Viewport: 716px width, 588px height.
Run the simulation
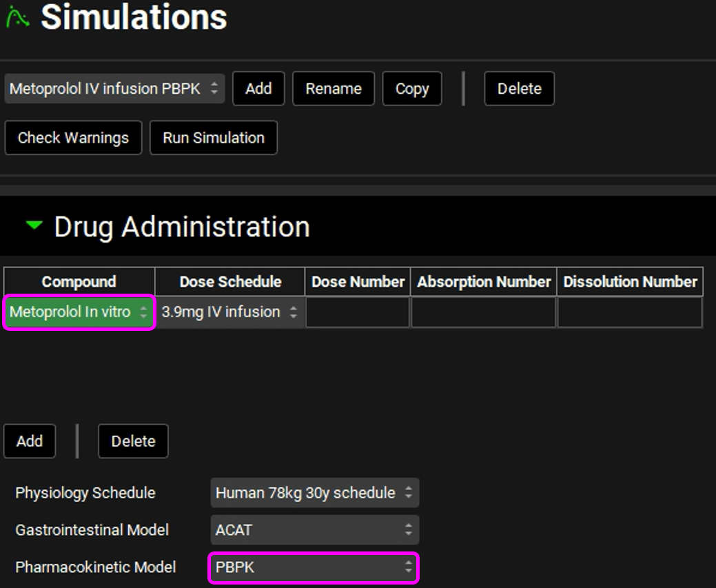pyautogui.click(x=214, y=138)
